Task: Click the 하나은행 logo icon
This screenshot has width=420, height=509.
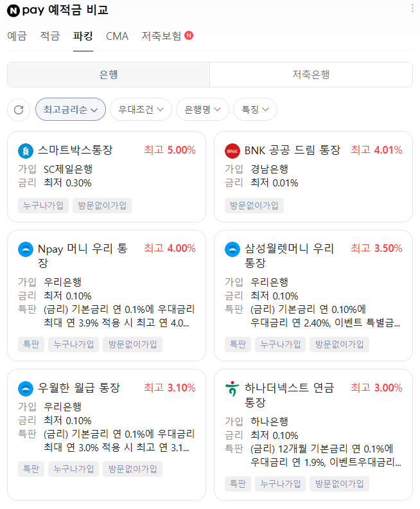Action: [x=232, y=389]
